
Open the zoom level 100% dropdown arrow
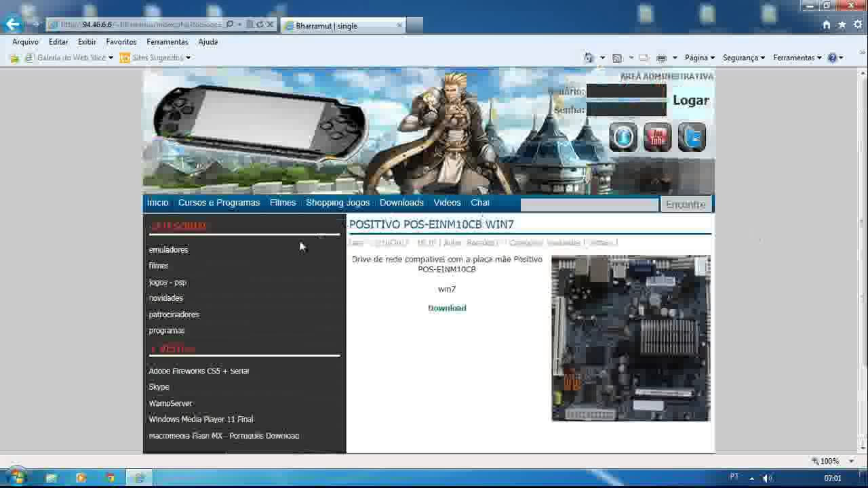pos(851,462)
